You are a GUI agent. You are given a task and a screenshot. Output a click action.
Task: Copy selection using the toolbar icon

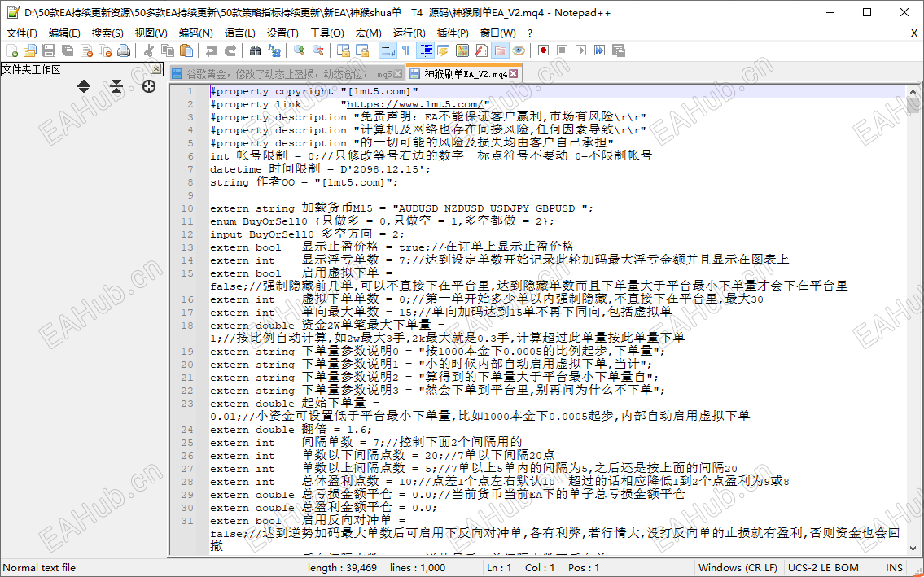(168, 50)
